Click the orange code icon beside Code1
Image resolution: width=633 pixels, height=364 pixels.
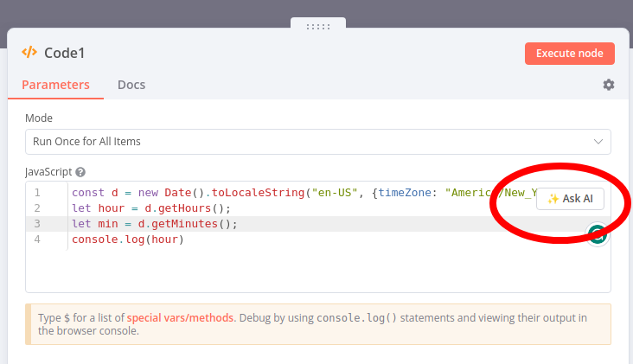(x=29, y=53)
